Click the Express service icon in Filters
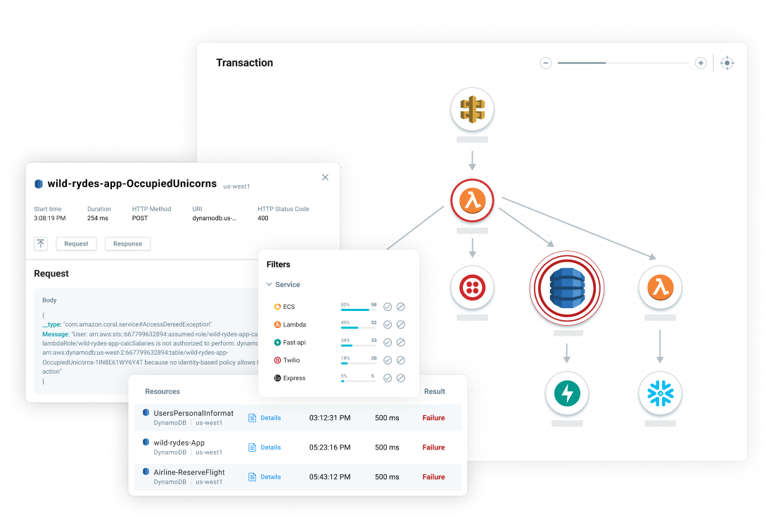The height and width of the screenshot is (532, 771). click(x=277, y=378)
